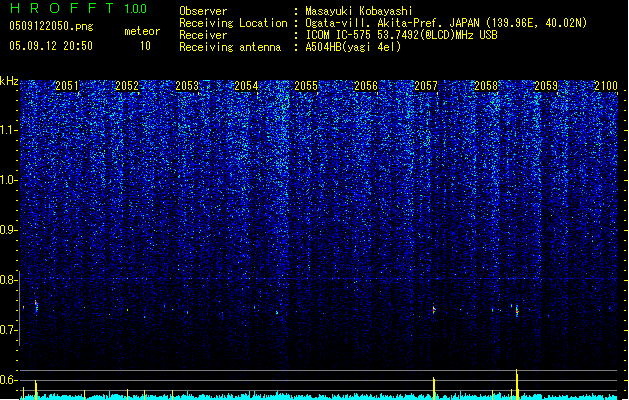
Task: Click the Receiving antenna label
Action: pyautogui.click(x=230, y=47)
